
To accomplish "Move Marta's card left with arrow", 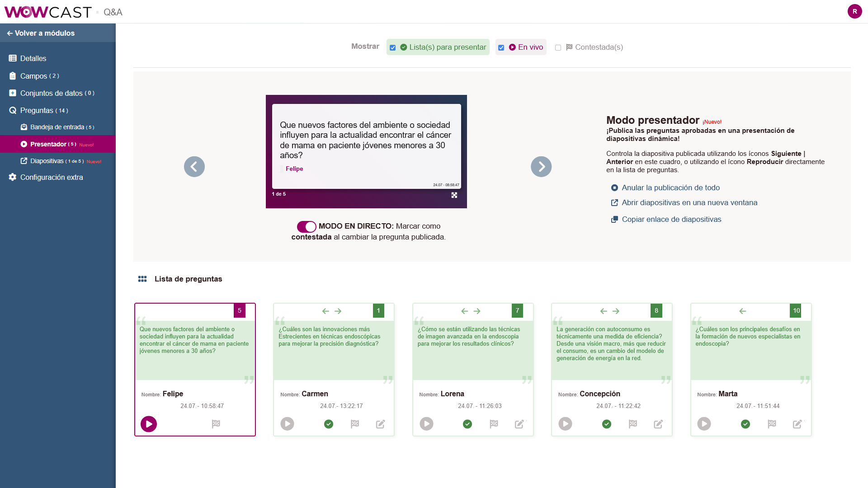I will tap(743, 311).
